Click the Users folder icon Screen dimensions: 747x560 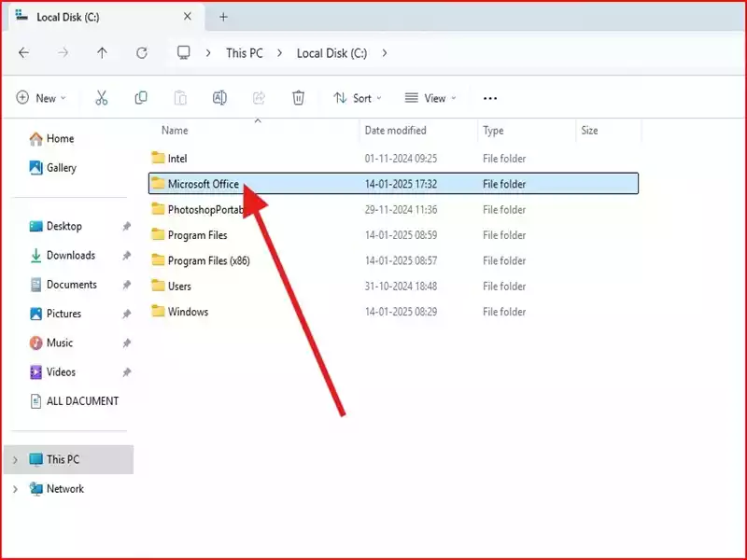(x=158, y=285)
